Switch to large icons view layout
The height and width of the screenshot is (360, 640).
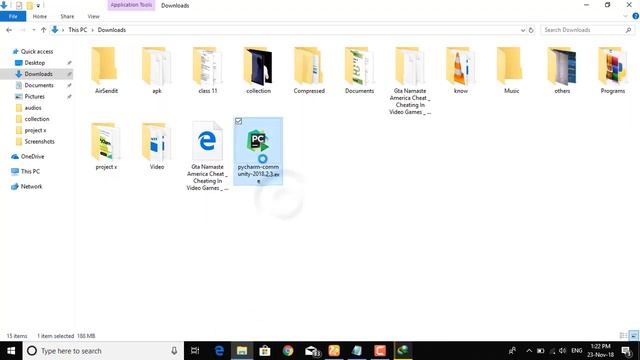pyautogui.click(x=633, y=336)
